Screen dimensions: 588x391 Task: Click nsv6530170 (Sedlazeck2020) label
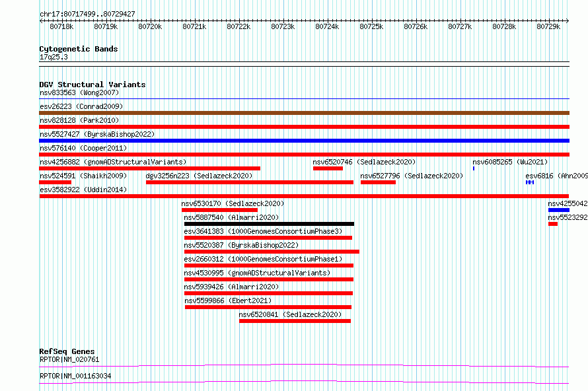233,203
